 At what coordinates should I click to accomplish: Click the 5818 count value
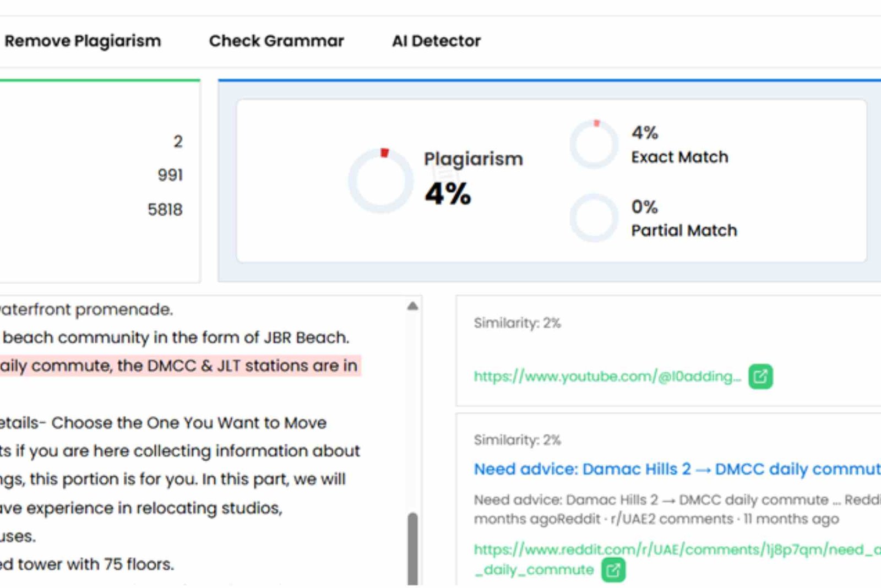click(x=165, y=210)
